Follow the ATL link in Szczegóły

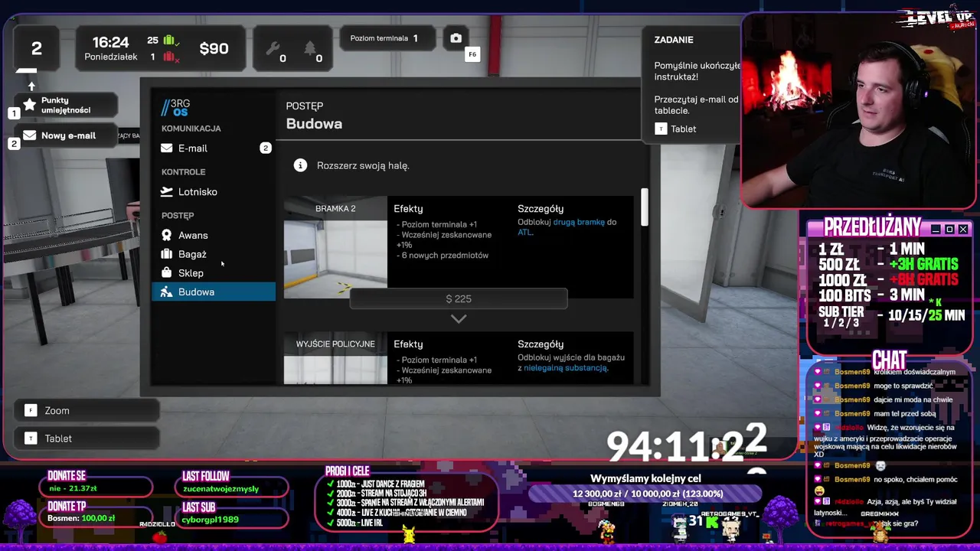pyautogui.click(x=524, y=232)
